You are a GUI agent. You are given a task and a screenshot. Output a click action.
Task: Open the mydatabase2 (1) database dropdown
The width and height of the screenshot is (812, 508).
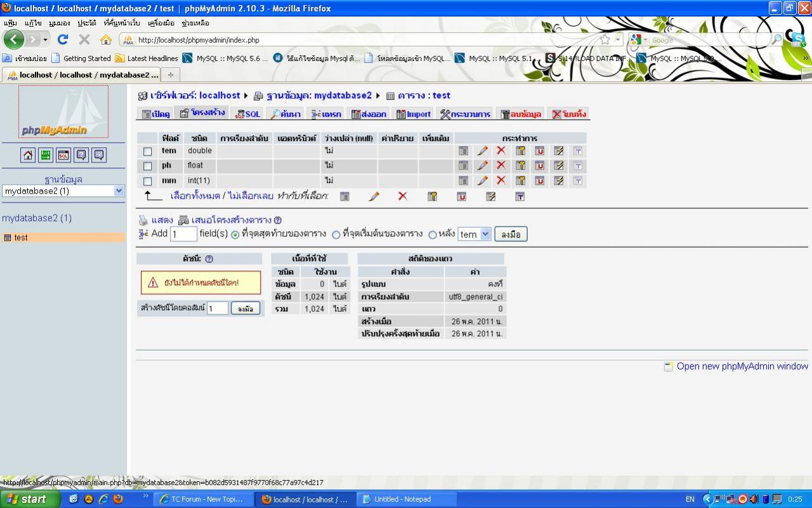pos(63,191)
